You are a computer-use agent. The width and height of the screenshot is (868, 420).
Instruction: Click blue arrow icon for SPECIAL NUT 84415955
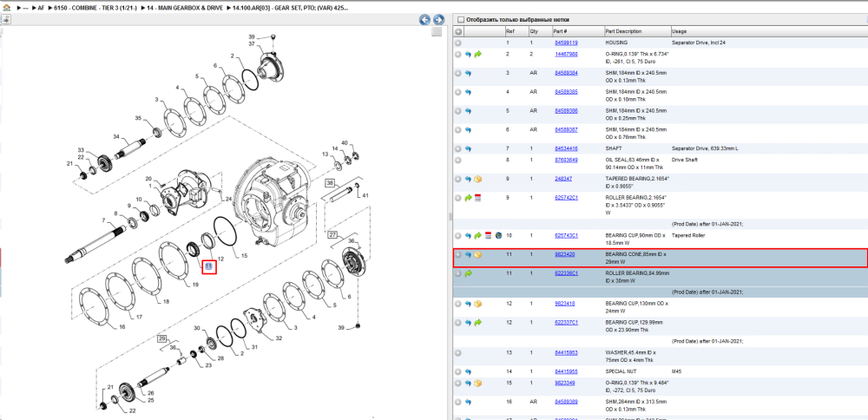pyautogui.click(x=468, y=372)
